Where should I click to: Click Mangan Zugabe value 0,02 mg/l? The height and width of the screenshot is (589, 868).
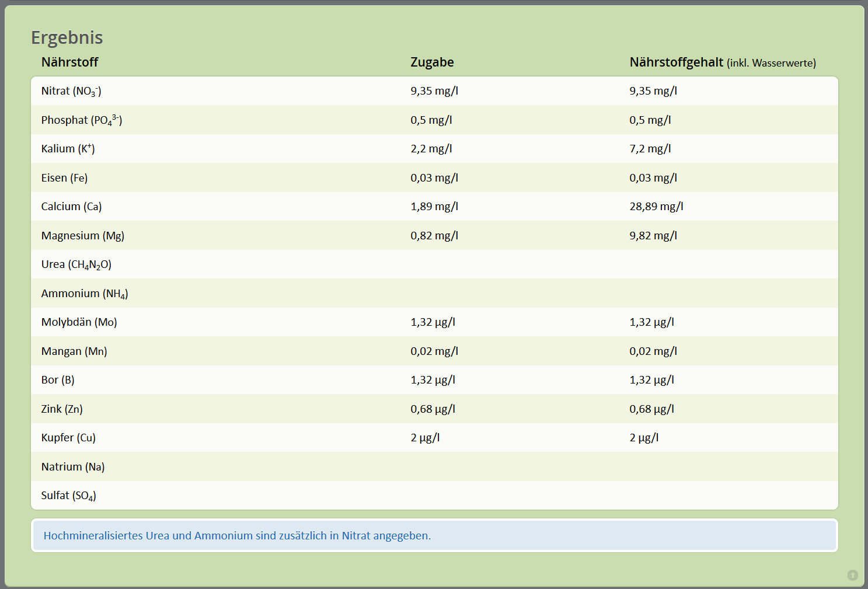pyautogui.click(x=434, y=351)
